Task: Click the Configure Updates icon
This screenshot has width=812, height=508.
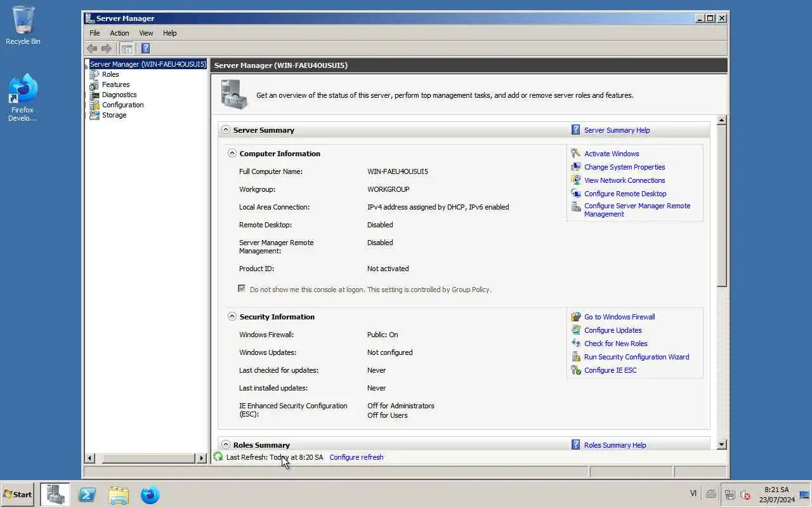Action: [x=575, y=330]
